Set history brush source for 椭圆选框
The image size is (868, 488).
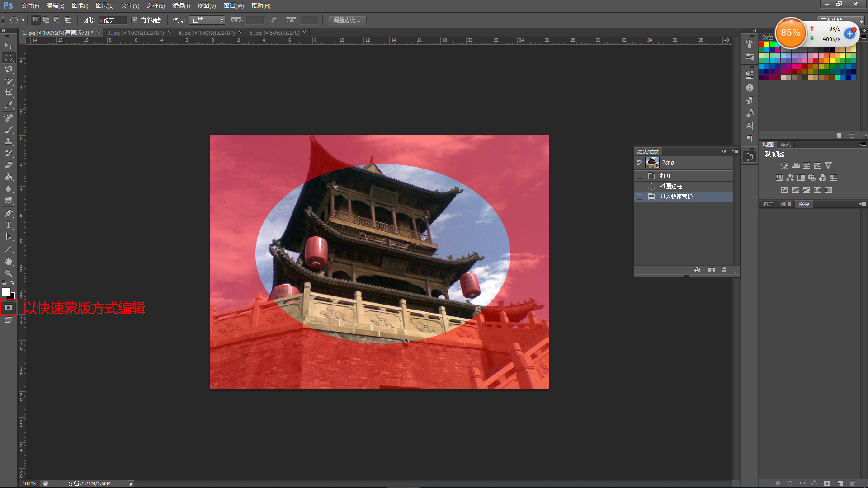pos(639,187)
